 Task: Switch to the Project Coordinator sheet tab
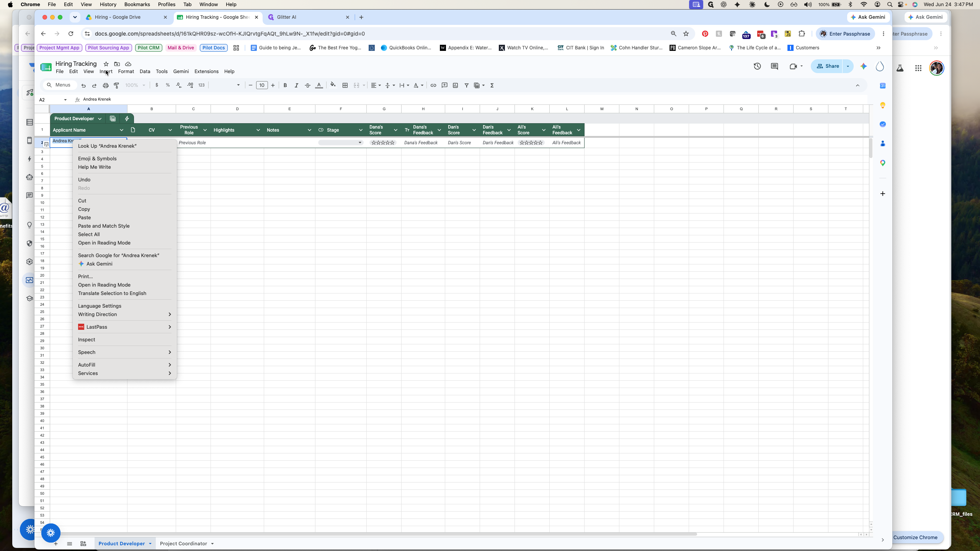pos(183,544)
